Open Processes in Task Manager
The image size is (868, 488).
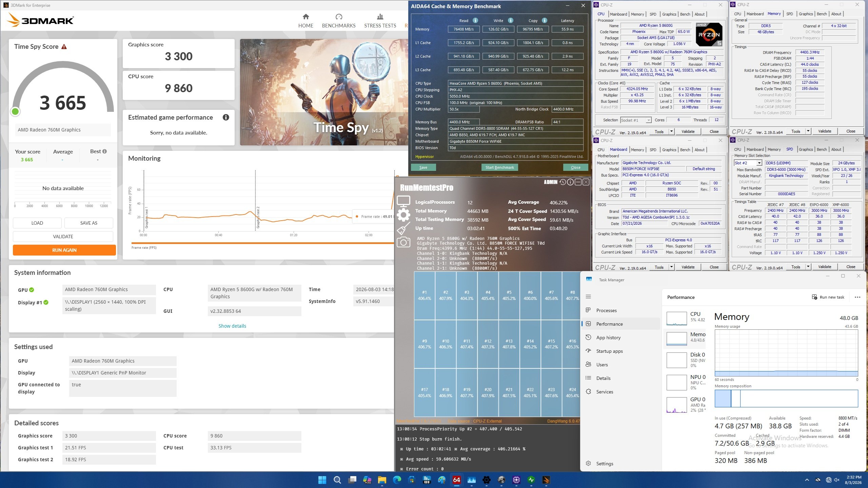pos(620,310)
